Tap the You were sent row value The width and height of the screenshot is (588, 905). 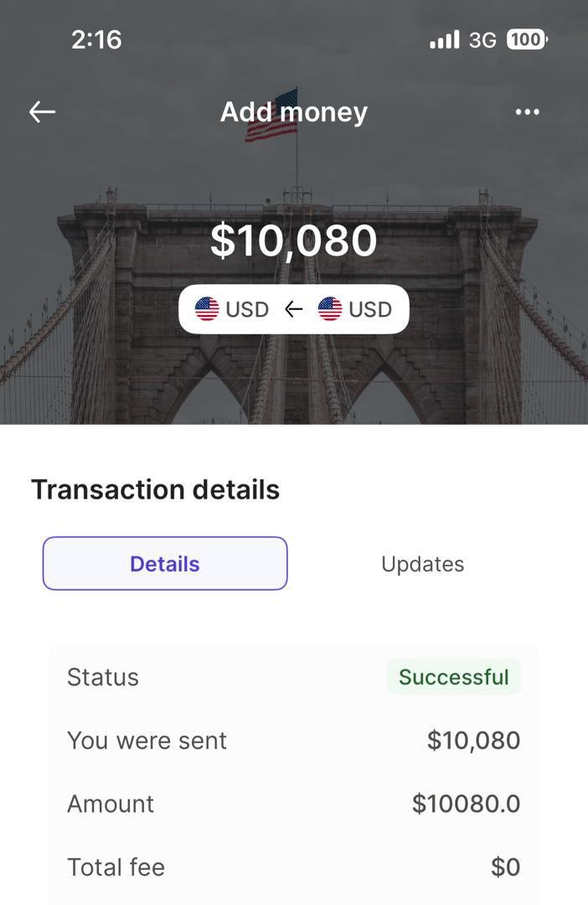[473, 740]
